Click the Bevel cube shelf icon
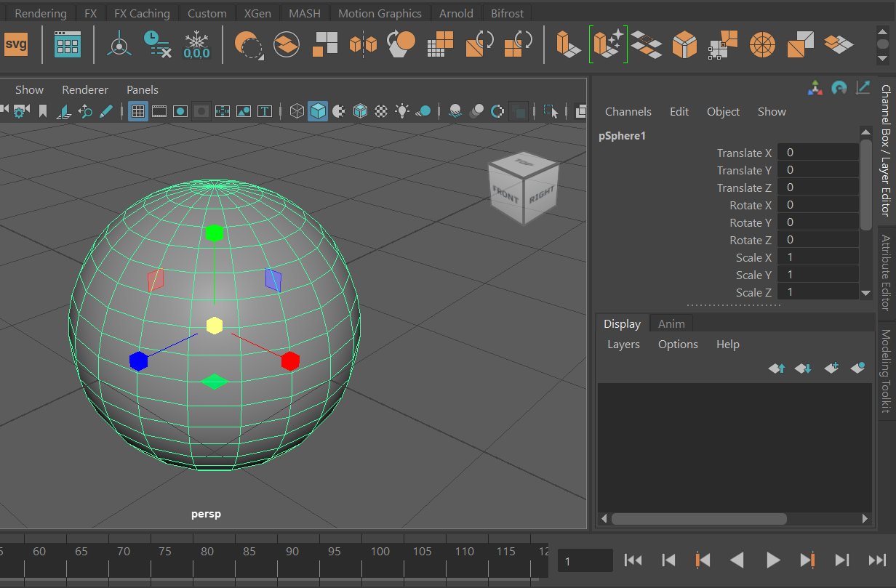The image size is (896, 588). pos(685,44)
